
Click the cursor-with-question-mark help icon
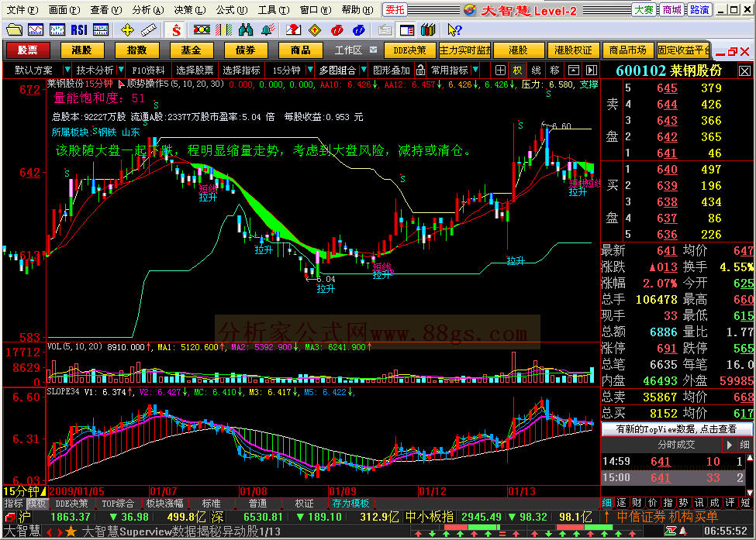point(454,30)
